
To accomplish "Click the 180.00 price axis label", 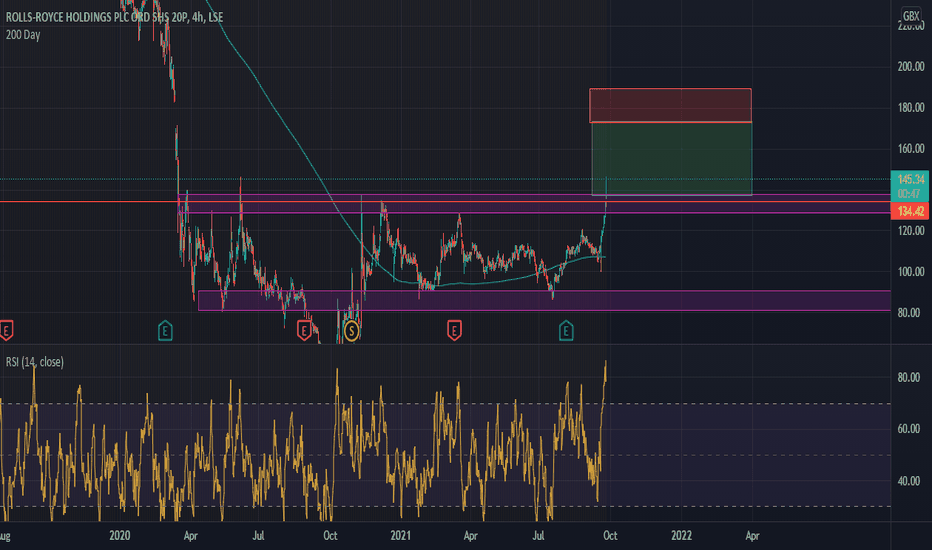I will 911,108.
